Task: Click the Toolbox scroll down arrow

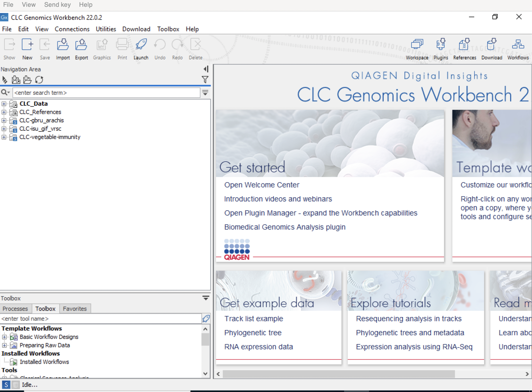Action: pyautogui.click(x=205, y=374)
